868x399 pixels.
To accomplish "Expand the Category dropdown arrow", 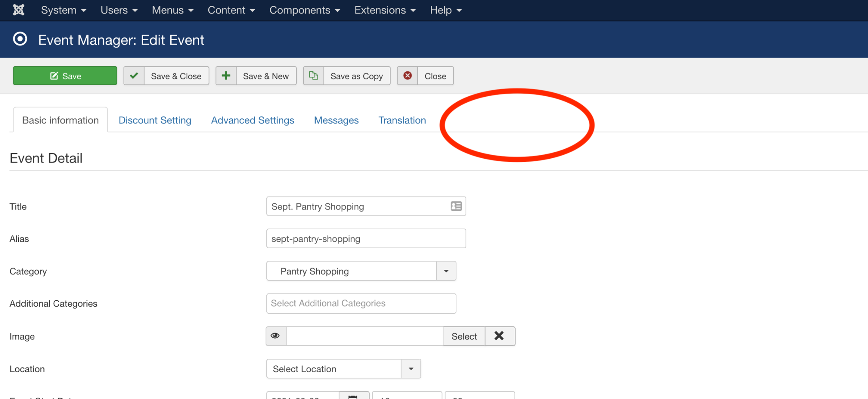I will pyautogui.click(x=446, y=271).
